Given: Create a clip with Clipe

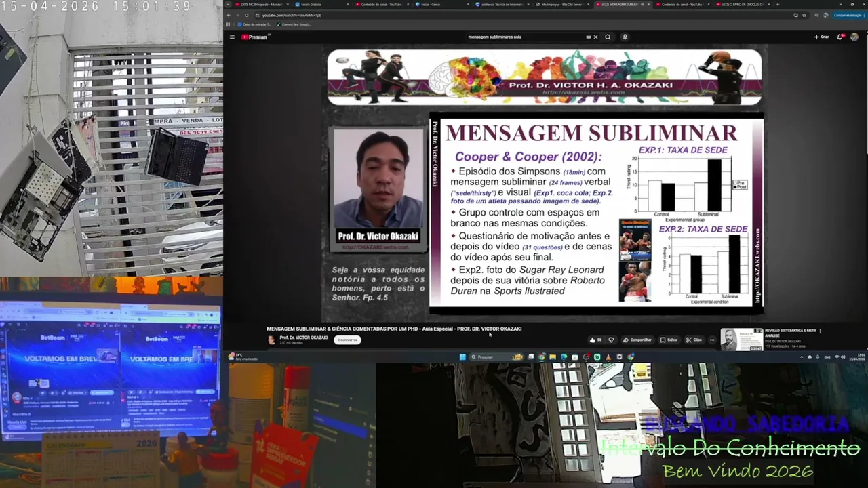Looking at the screenshot, I should point(694,340).
